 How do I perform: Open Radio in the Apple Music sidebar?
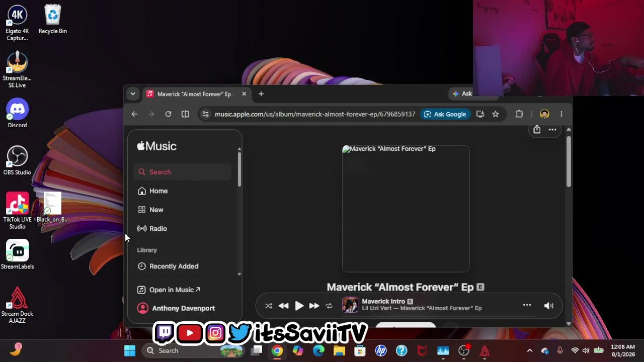(183, 229)
